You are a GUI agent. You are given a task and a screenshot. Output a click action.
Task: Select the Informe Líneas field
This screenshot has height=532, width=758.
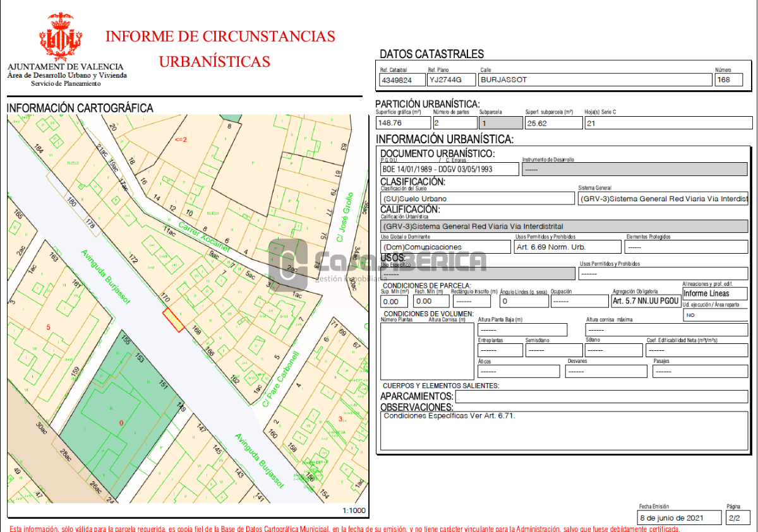point(715,293)
